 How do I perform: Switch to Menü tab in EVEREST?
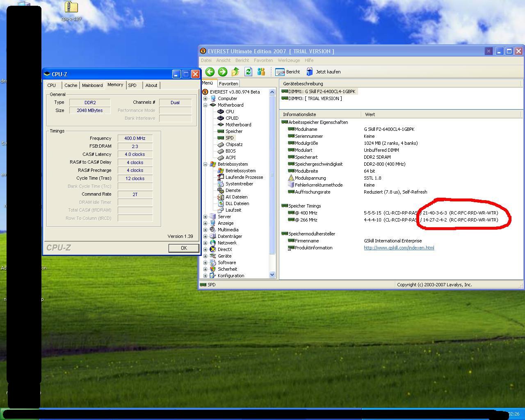(208, 83)
